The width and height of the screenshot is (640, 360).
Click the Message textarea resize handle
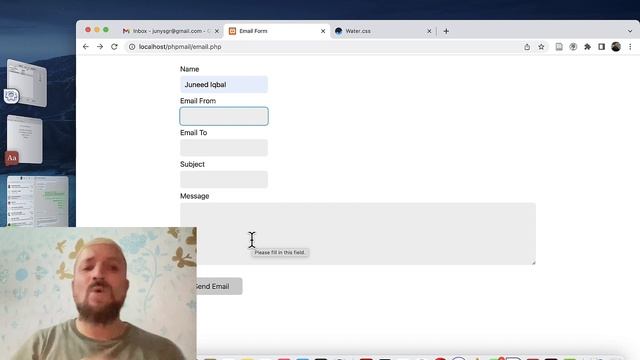(x=533, y=262)
